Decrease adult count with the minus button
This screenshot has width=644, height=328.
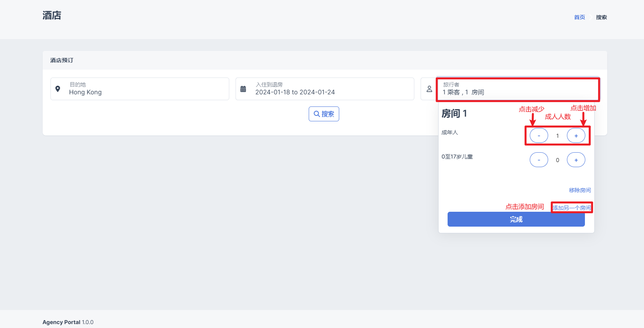539,136
